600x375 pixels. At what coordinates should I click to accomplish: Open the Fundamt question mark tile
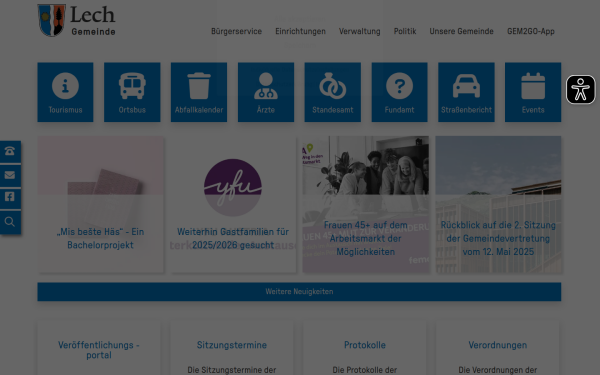click(399, 92)
